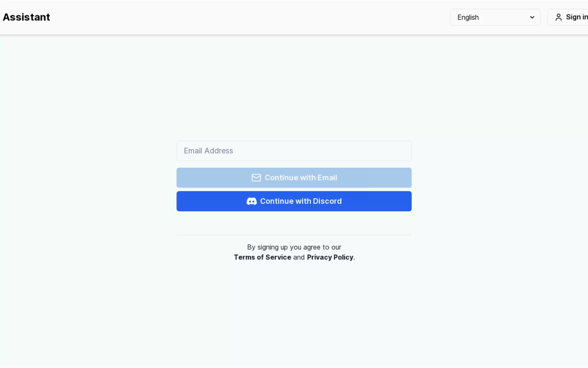Select the Discord sign-up option
Image resolution: width=588 pixels, height=368 pixels.
tap(294, 201)
